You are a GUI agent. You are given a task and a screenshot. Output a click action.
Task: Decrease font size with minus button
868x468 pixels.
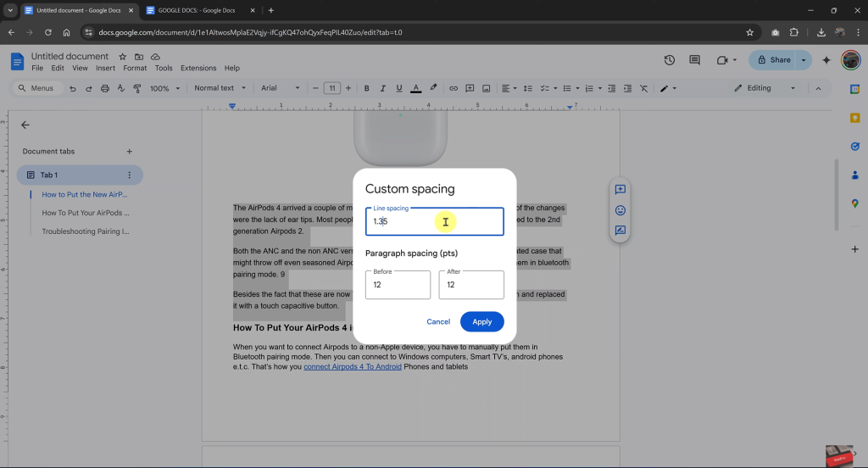point(315,88)
